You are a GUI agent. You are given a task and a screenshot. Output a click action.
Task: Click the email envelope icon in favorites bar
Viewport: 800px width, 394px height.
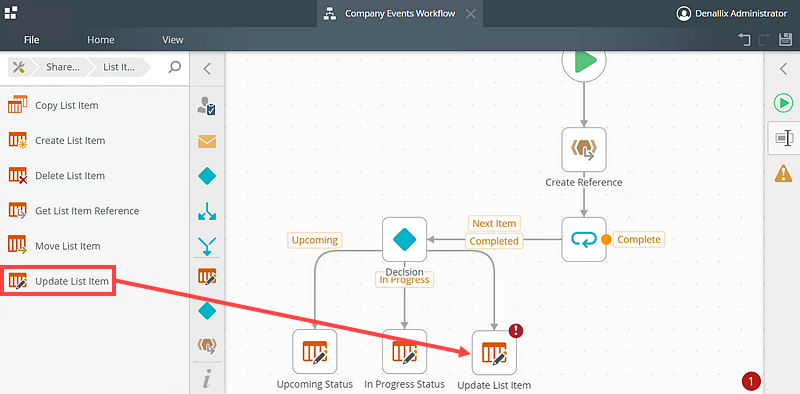coord(207,141)
